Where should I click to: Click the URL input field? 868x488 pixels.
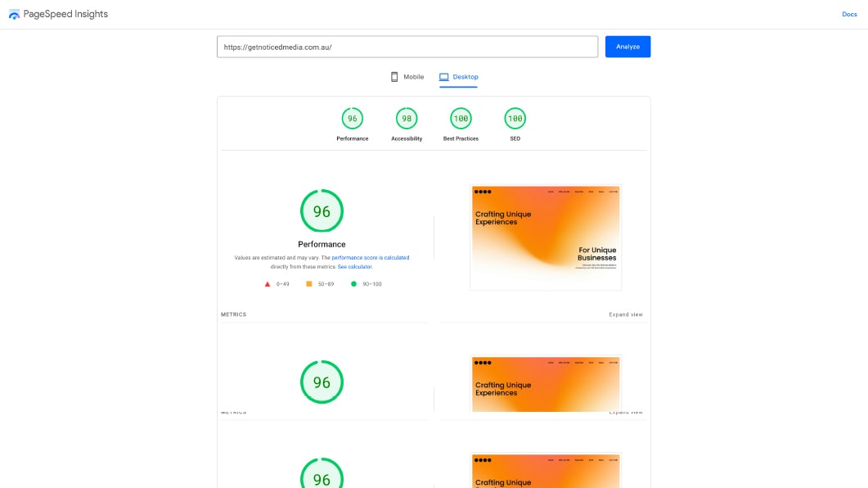click(x=407, y=47)
